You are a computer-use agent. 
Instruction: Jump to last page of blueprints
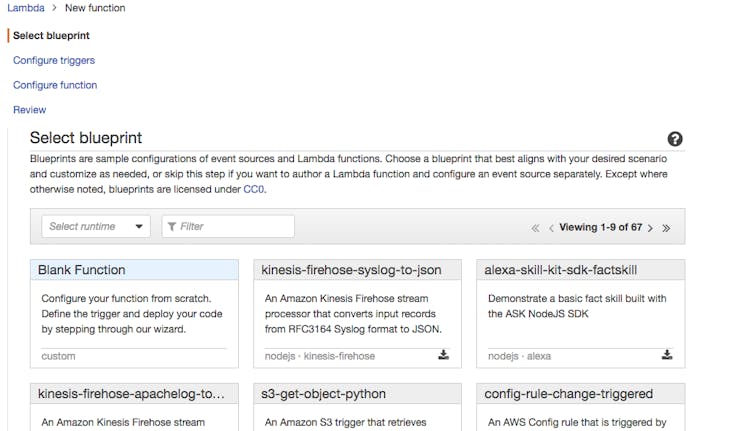click(666, 228)
